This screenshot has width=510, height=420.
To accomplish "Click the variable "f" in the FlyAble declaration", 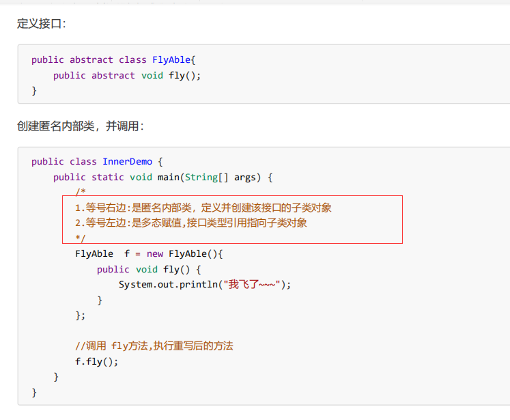I will click(x=127, y=254).
